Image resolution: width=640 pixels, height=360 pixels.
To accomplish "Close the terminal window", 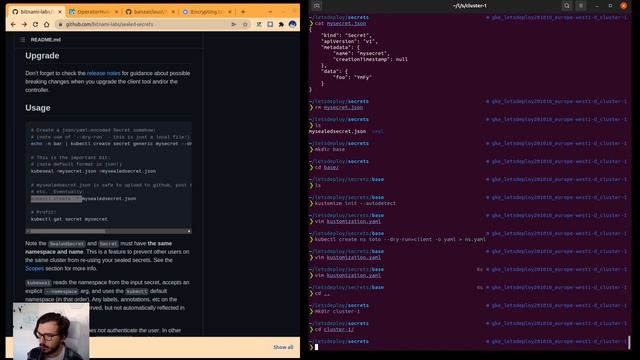I will click(623, 6).
